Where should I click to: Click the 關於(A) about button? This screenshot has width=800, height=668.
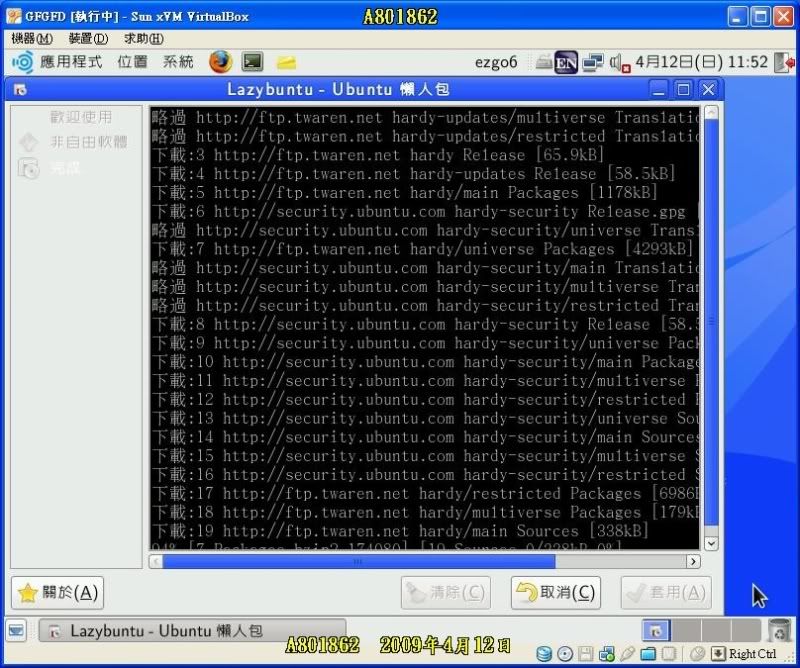point(58,592)
